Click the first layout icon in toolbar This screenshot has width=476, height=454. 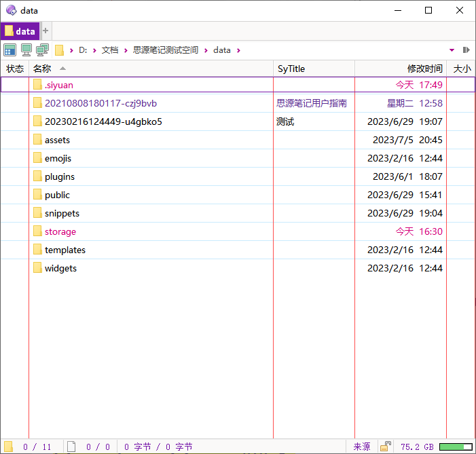[x=10, y=50]
